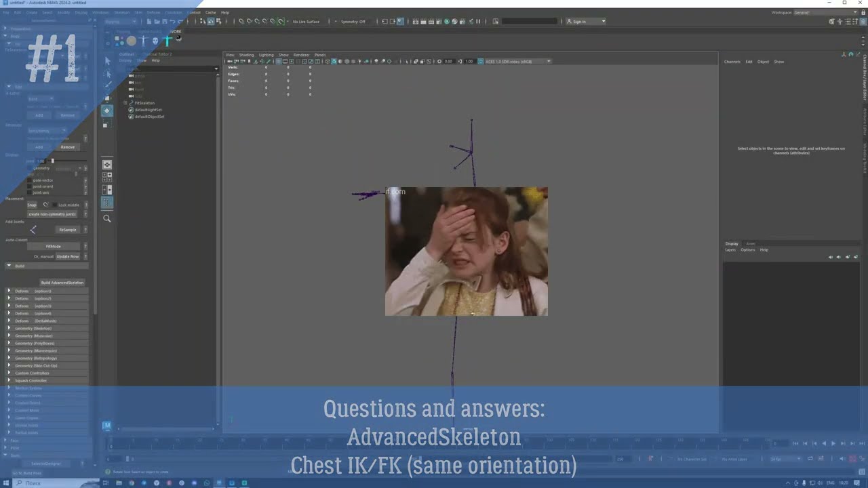The width and height of the screenshot is (868, 488).
Task: Select the arrow Select tool in toolbox
Action: 107,60
